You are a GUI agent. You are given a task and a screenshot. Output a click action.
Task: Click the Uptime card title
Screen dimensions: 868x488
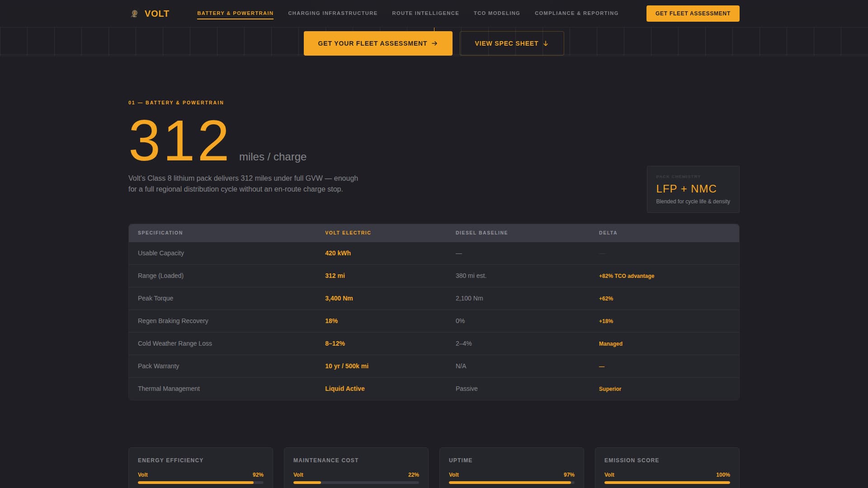[x=461, y=460]
